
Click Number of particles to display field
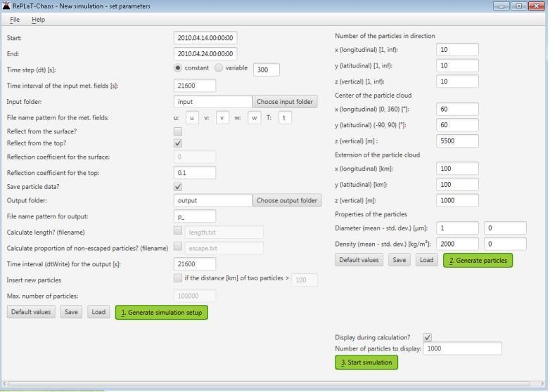click(x=463, y=348)
